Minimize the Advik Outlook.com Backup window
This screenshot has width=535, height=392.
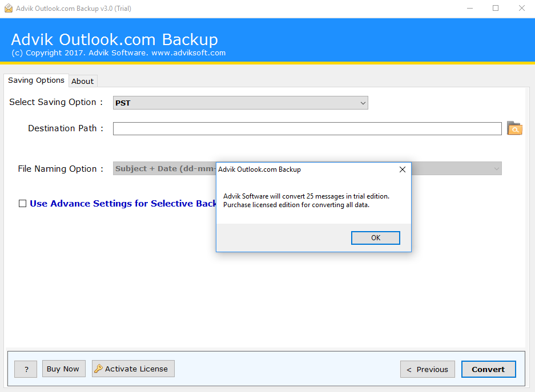coord(470,8)
